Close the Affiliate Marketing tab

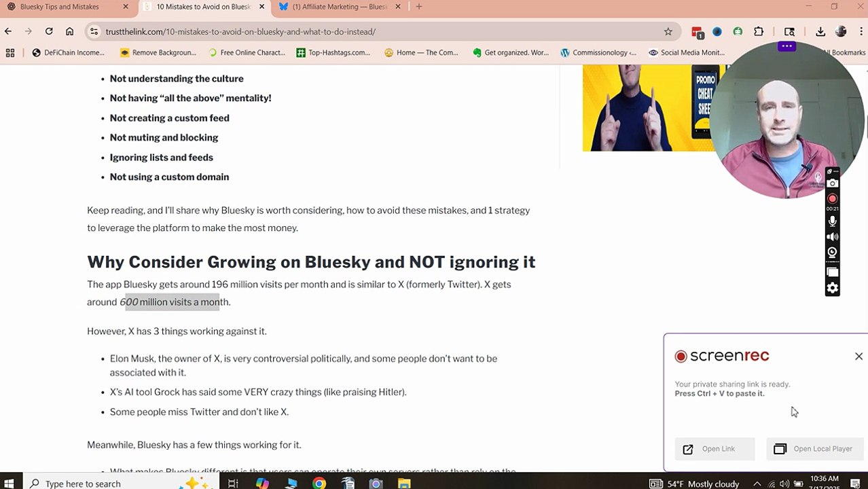click(x=397, y=7)
